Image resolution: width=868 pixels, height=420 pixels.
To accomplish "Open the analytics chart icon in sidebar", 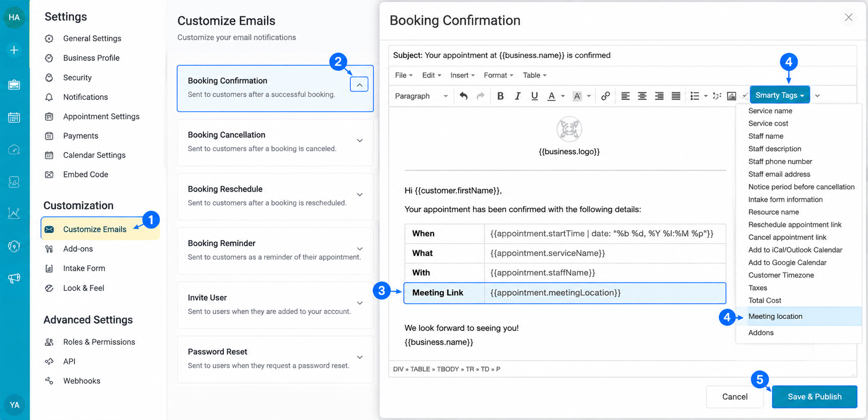I will coord(14,213).
